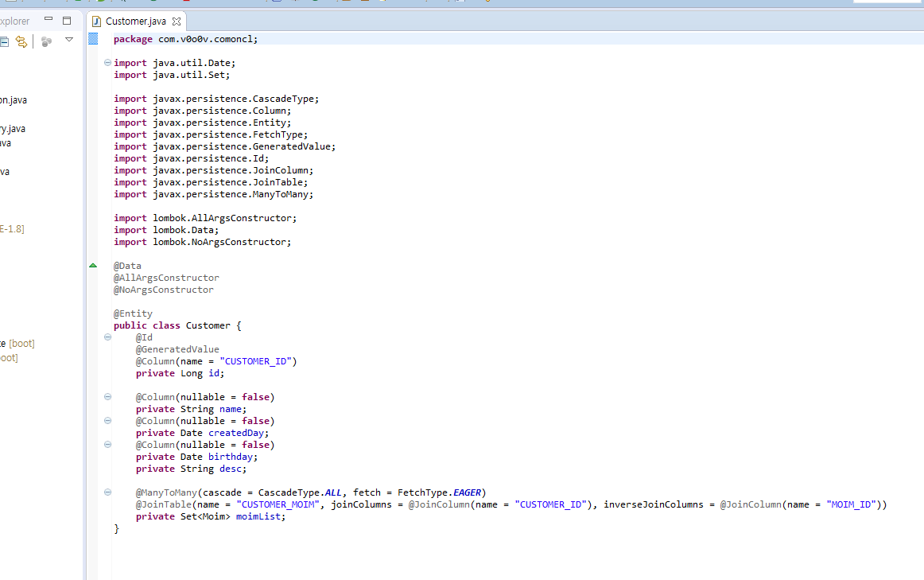Image resolution: width=924 pixels, height=580 pixels.
Task: Click import javax.persistence.Column line
Action: (202, 111)
